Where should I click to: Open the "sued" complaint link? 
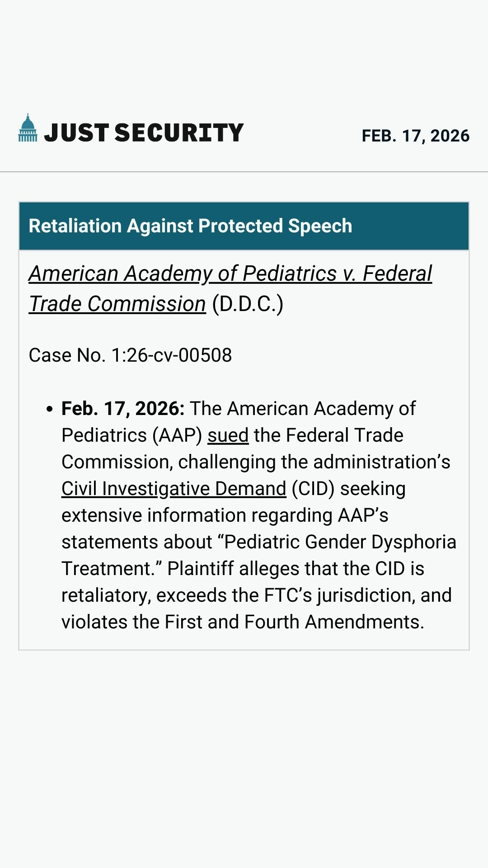(x=228, y=435)
